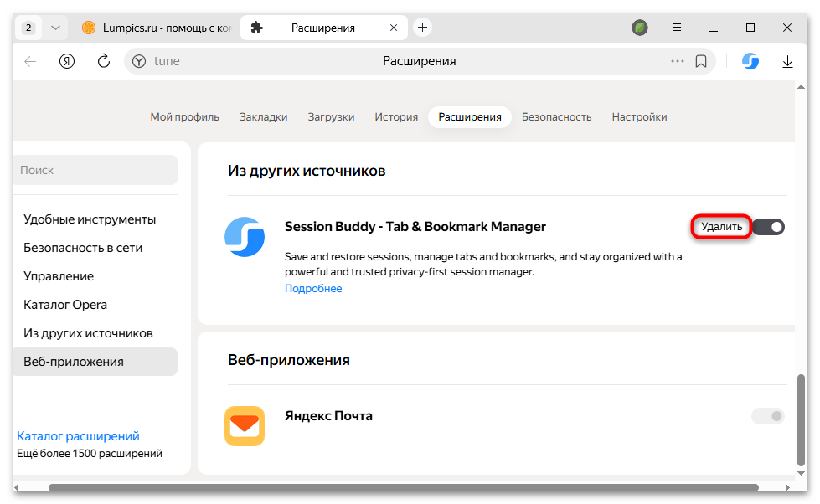The height and width of the screenshot is (504, 820).
Task: Click the Y site info icon in address bar
Action: pyautogui.click(x=138, y=61)
